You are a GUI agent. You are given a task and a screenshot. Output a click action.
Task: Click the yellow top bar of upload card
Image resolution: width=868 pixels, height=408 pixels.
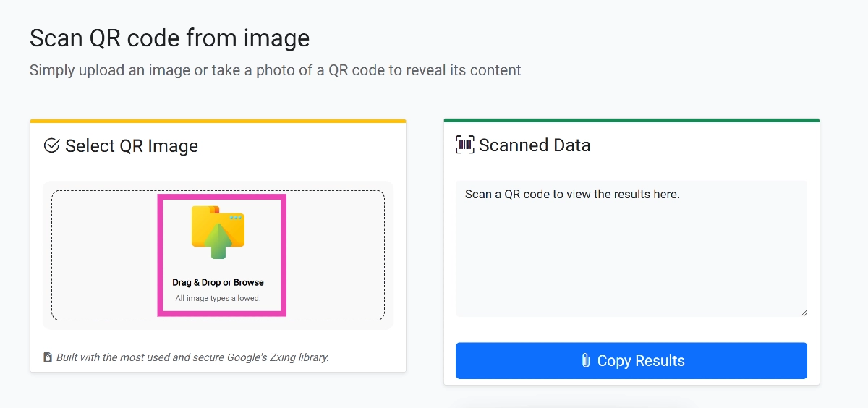click(218, 121)
